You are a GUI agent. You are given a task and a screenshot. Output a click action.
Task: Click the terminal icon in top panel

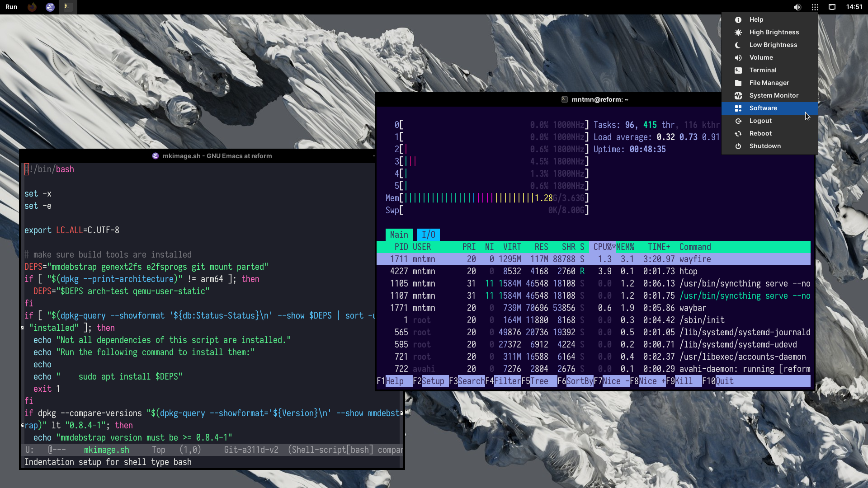[x=67, y=7]
